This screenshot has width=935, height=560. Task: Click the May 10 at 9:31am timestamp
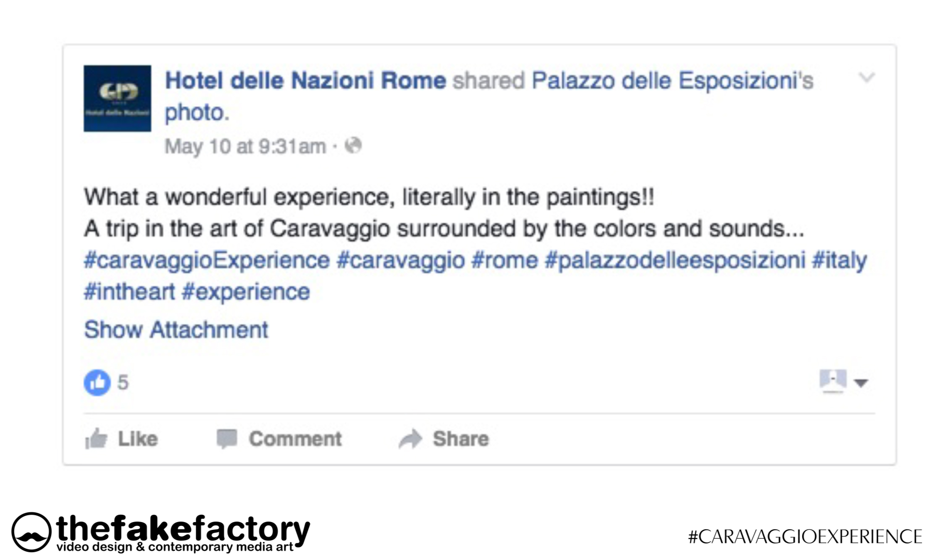point(245,147)
